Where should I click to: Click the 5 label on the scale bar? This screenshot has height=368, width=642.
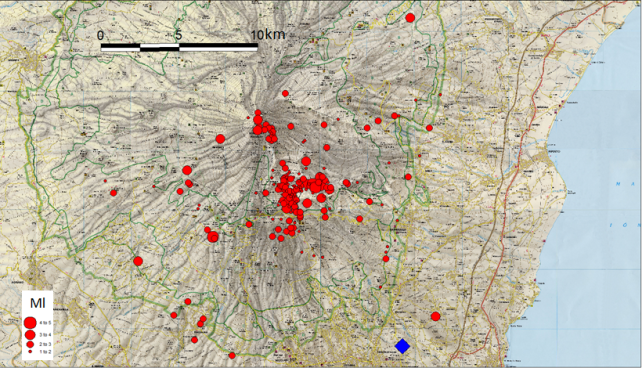click(x=179, y=36)
